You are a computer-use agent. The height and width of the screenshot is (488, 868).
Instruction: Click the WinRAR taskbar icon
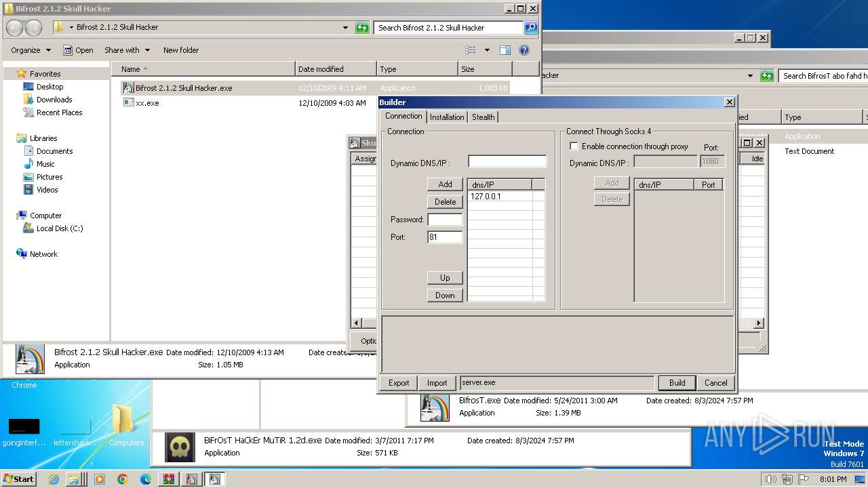tap(169, 479)
